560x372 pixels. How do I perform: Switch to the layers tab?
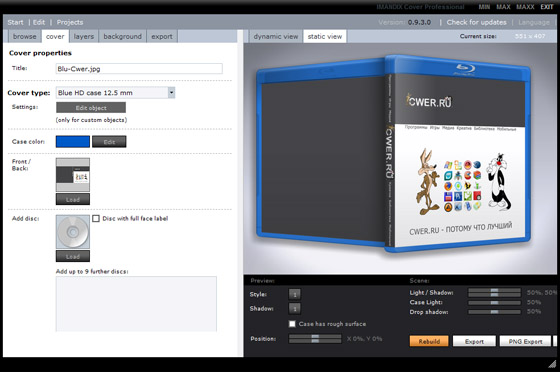[x=84, y=36]
